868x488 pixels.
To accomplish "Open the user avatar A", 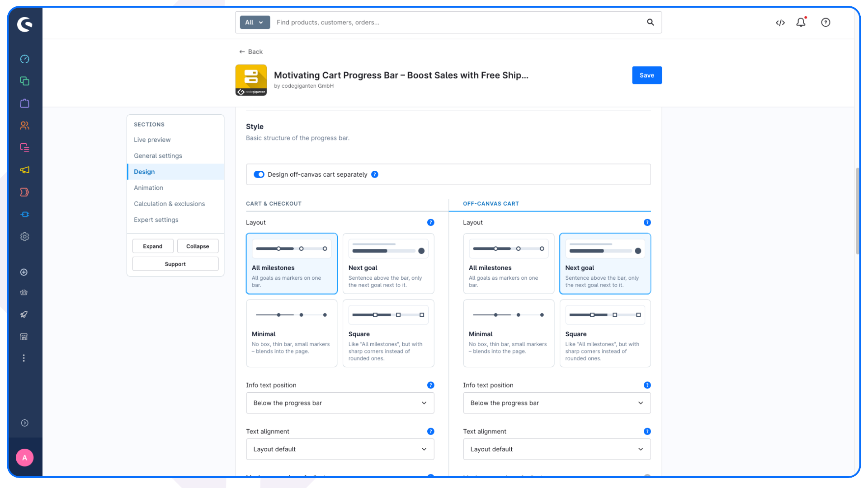I will pyautogui.click(x=25, y=458).
